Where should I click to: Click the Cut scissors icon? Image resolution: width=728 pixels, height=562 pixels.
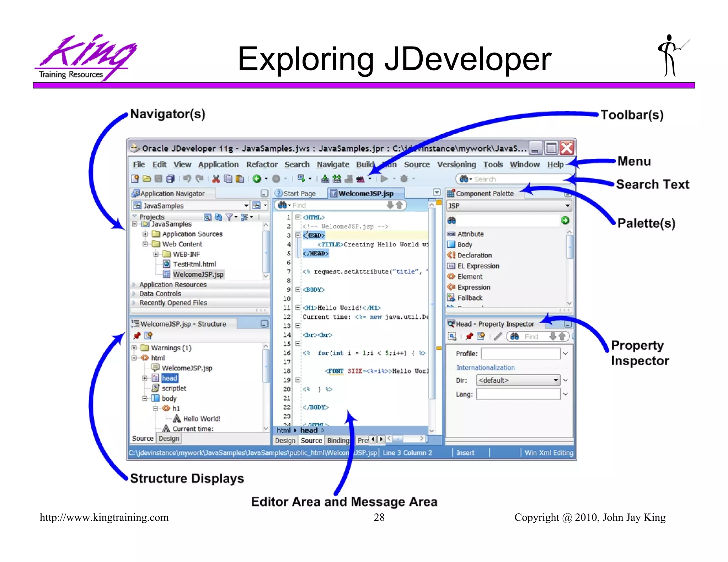coord(216,179)
